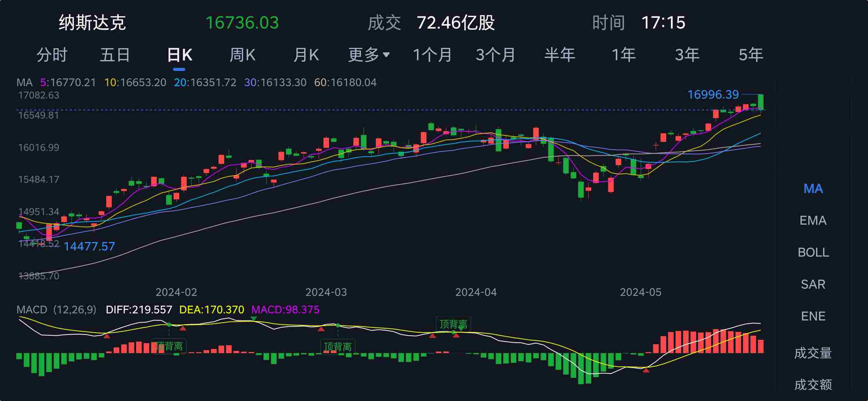
Task: Click the current price 16736.03
Action: pos(242,23)
